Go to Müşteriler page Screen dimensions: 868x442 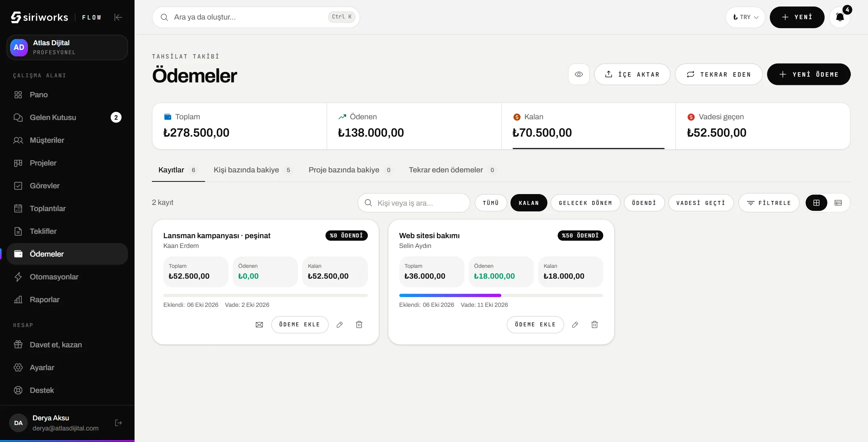coord(67,140)
